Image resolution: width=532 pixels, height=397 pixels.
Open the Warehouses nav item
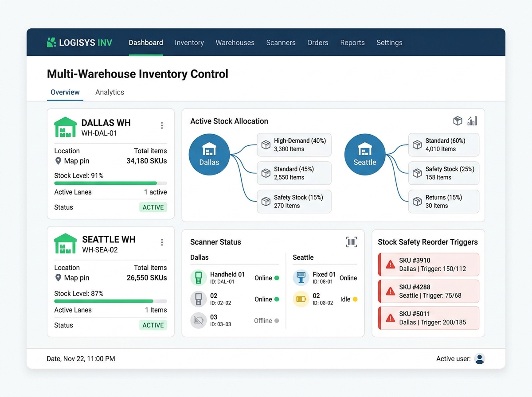tap(235, 43)
